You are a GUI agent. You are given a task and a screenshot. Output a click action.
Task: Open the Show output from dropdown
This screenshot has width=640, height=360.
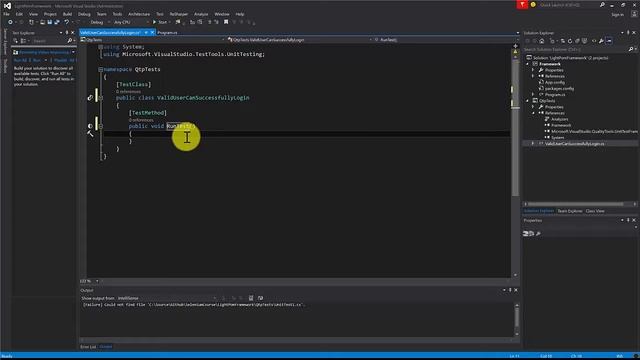167,298
